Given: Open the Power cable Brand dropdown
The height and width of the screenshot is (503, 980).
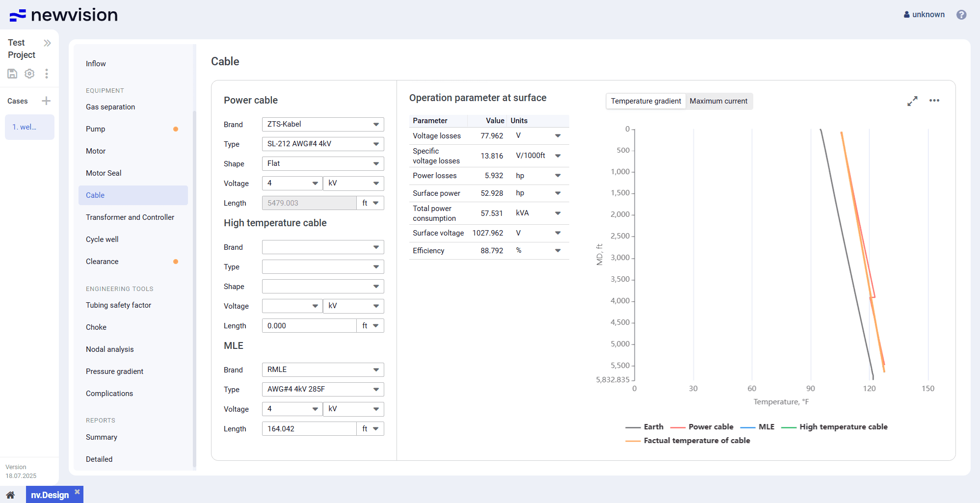Looking at the screenshot, I should pos(322,125).
